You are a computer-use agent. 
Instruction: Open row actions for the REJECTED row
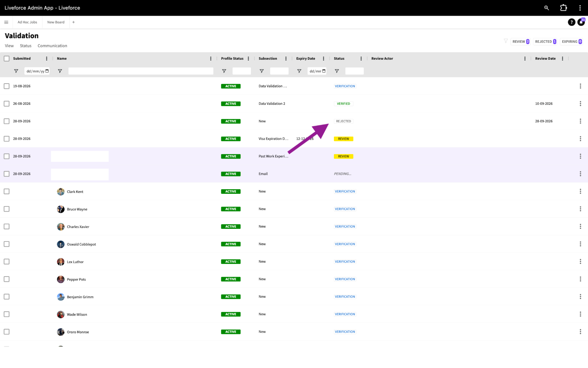[580, 121]
